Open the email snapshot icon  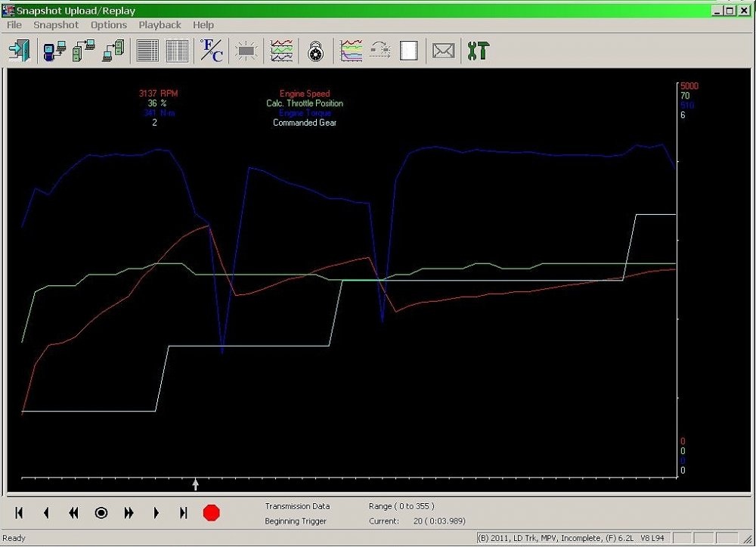pos(443,51)
